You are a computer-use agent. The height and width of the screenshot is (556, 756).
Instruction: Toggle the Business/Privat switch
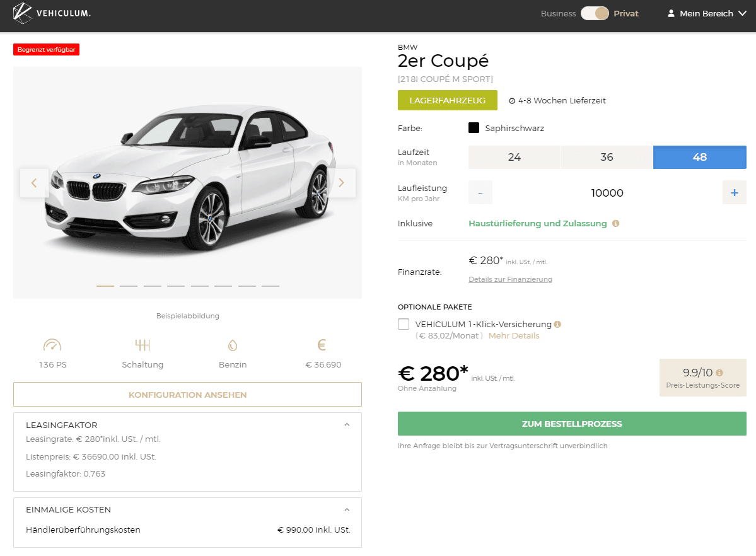(595, 13)
